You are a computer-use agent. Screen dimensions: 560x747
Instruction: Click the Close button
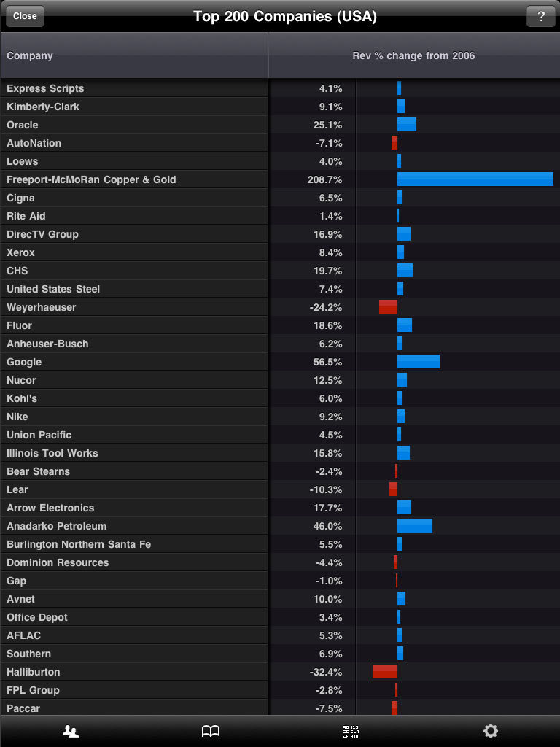(25, 16)
